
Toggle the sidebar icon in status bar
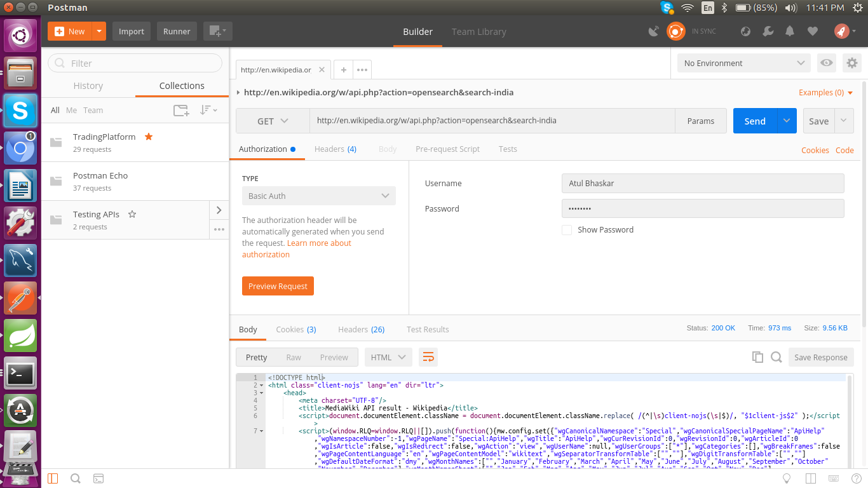pos(53,478)
